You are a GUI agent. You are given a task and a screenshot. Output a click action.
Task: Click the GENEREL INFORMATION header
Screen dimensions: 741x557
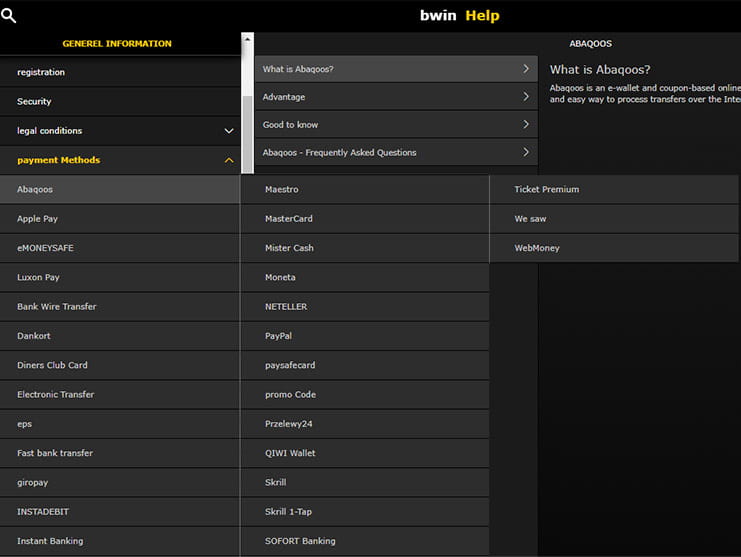pos(117,43)
